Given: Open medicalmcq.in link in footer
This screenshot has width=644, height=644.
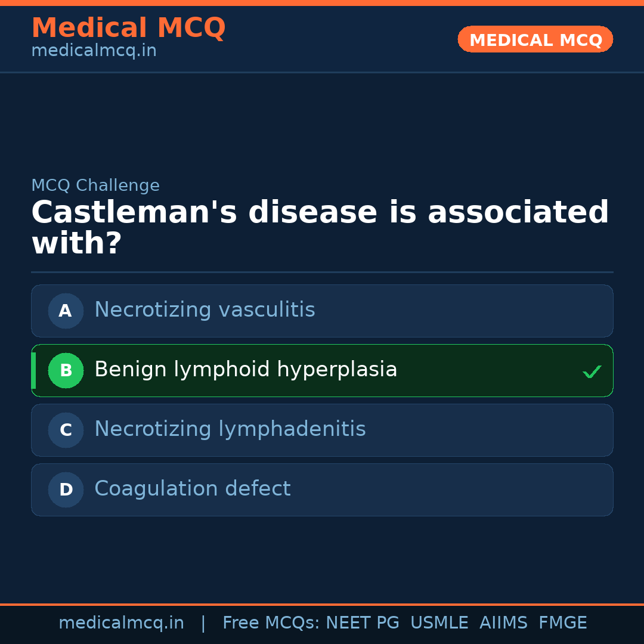Looking at the screenshot, I should pos(121,623).
